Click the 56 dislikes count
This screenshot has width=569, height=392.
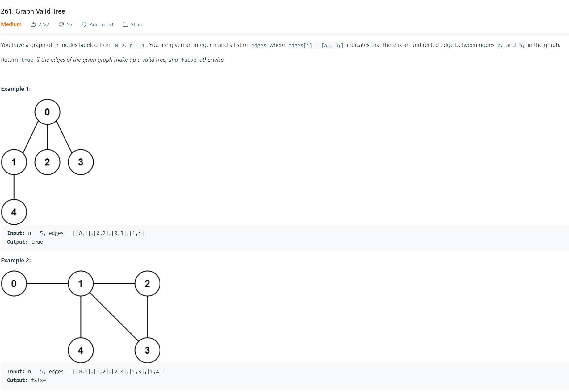[69, 24]
